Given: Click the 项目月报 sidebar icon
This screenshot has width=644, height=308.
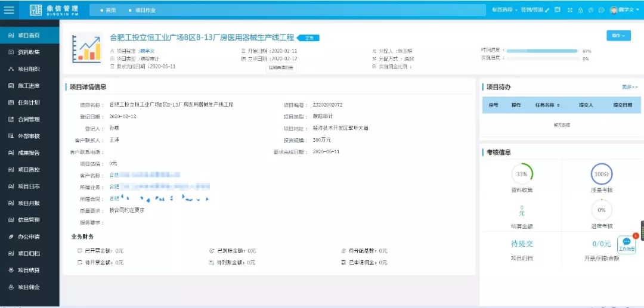Looking at the screenshot, I should coord(11,203).
